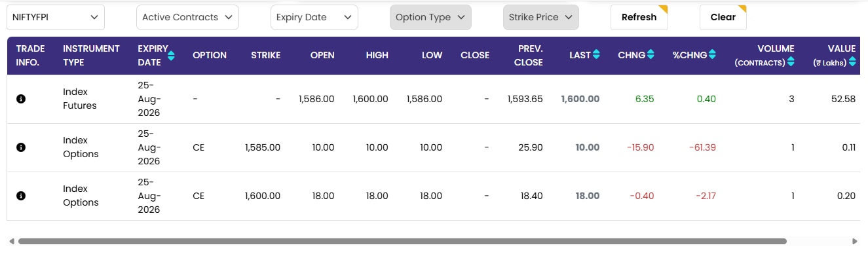Screen dimensions: 868x258
Task: Open trade info icon for 1,600.00 strike option
Action: (20, 196)
